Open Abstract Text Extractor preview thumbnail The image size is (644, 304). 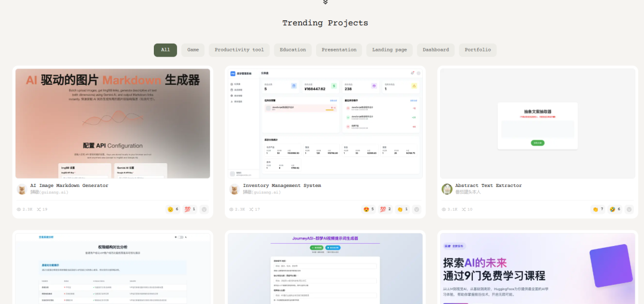click(538, 124)
